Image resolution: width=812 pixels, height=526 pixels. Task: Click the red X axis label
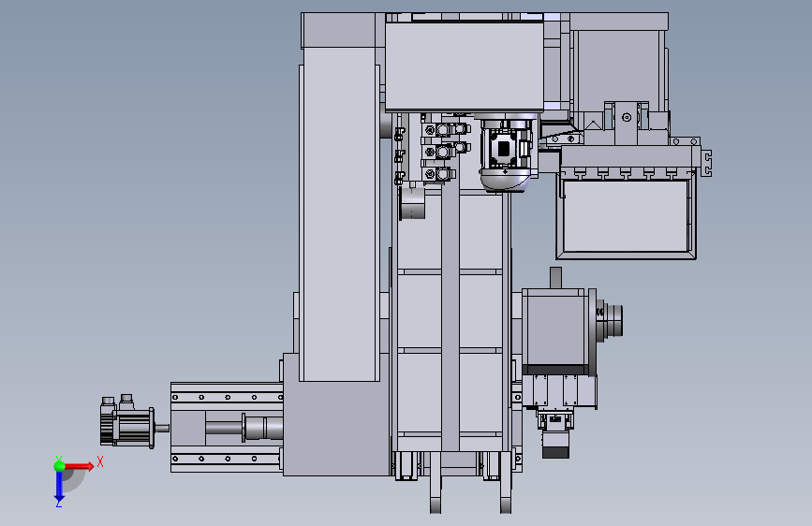click(100, 461)
